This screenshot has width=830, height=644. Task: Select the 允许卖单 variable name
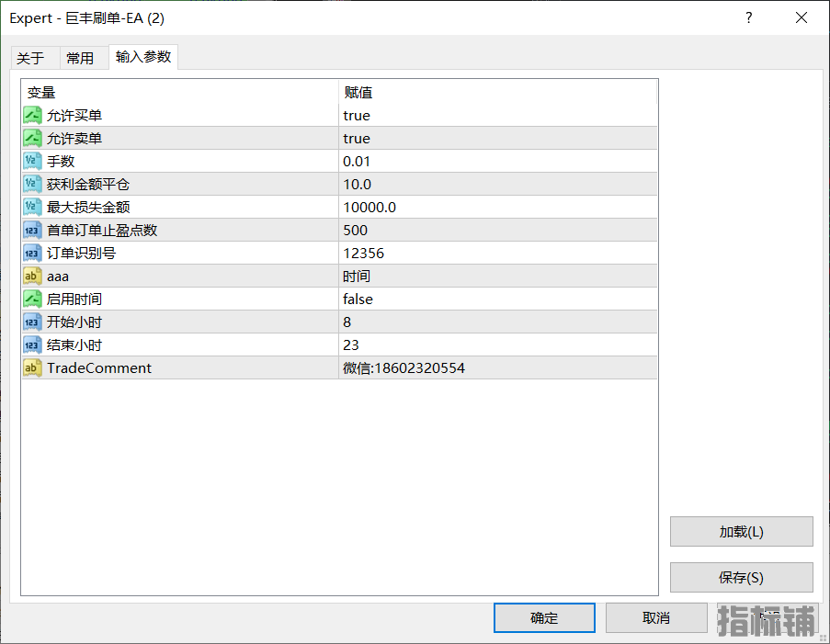(74, 138)
